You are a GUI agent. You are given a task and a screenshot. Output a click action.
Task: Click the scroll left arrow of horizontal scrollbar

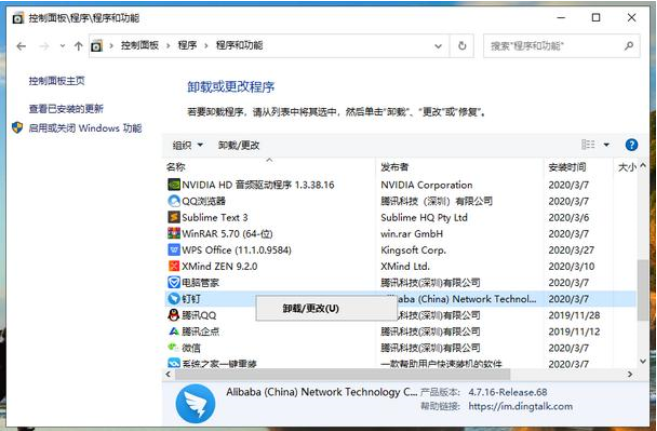point(168,374)
